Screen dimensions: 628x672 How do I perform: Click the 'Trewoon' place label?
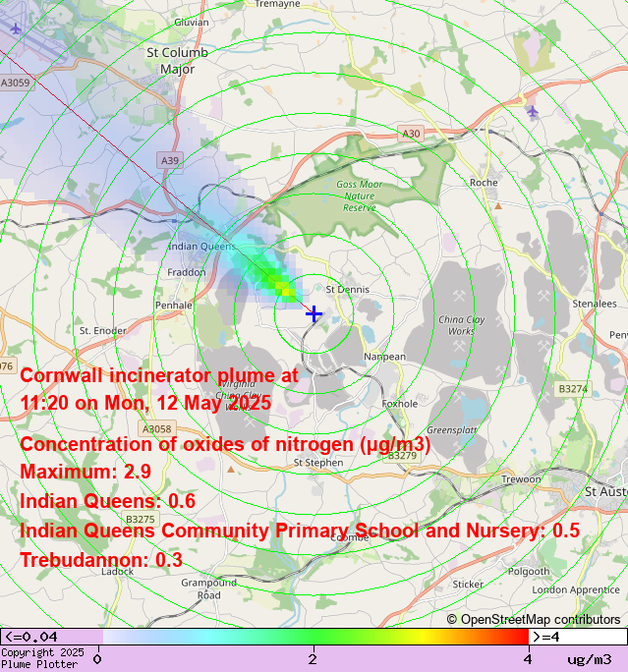[x=521, y=479]
